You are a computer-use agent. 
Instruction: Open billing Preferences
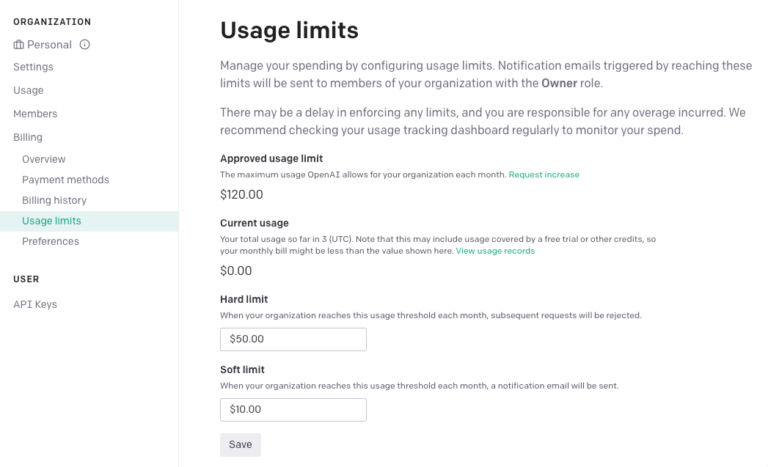click(x=50, y=241)
